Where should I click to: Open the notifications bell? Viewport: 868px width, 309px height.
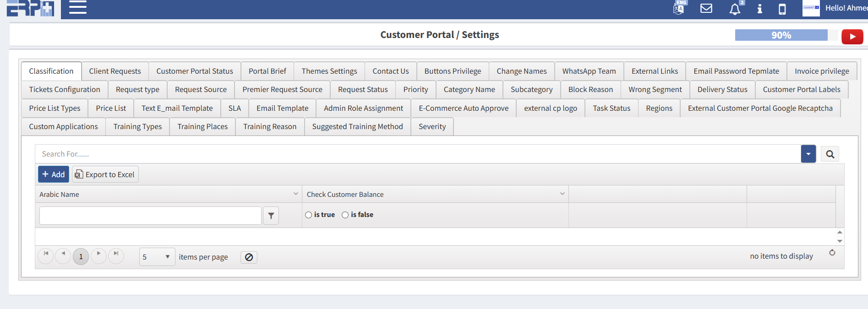pyautogui.click(x=735, y=9)
